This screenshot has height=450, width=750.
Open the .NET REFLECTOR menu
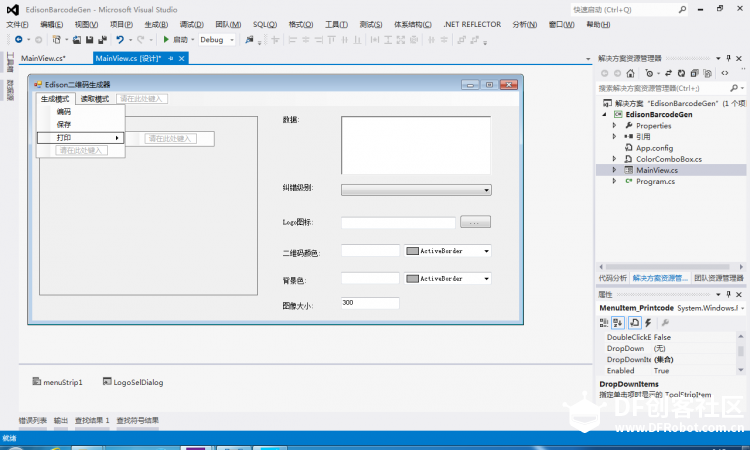pos(472,24)
